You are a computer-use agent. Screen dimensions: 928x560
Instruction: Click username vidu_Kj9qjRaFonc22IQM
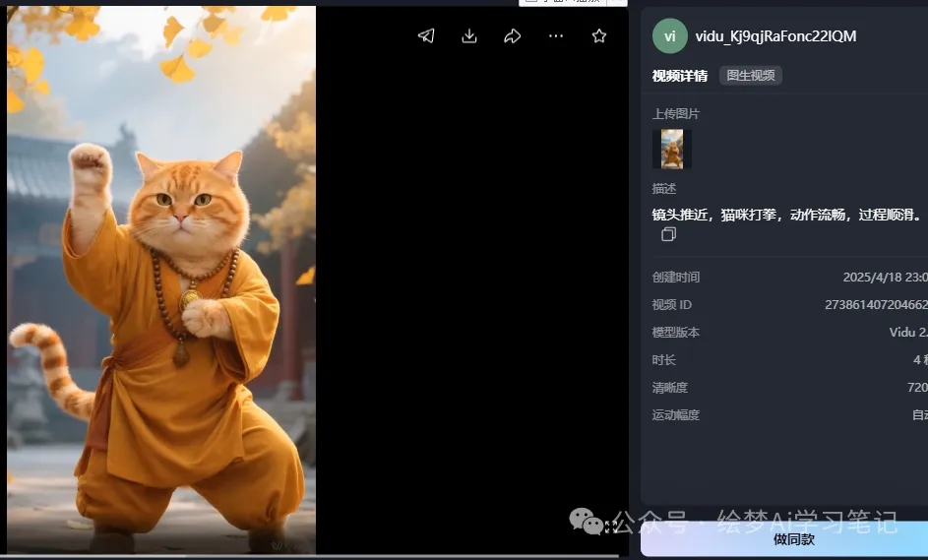click(x=775, y=36)
